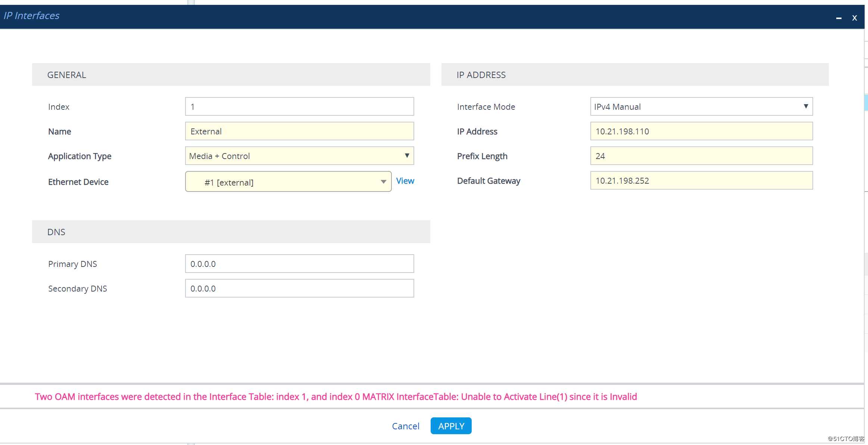Click the OAM interfaces error message
Viewport: 868px width, 445px height.
click(336, 397)
